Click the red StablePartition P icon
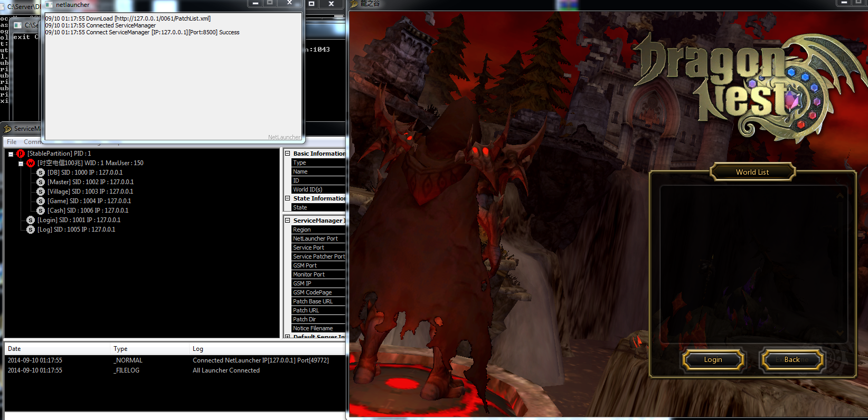This screenshot has width=868, height=420. tap(21, 154)
